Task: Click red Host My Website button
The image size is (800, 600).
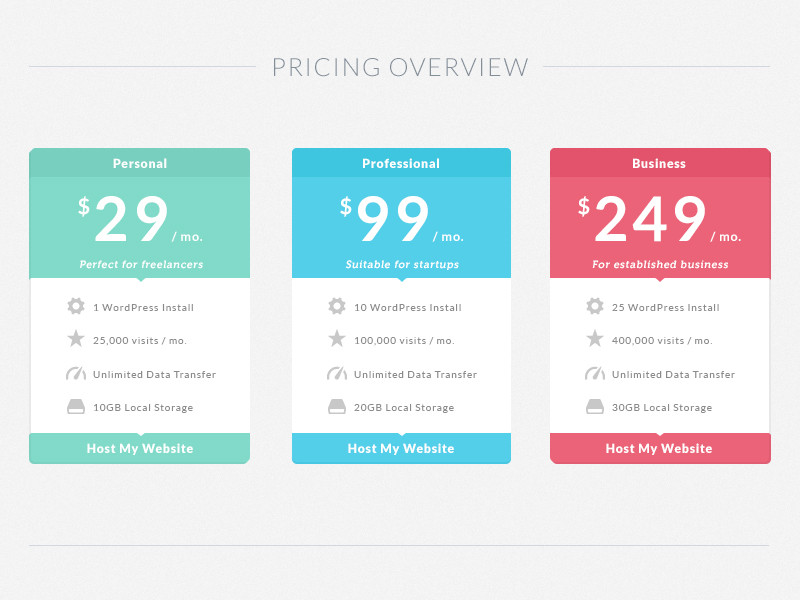Action: [x=660, y=448]
